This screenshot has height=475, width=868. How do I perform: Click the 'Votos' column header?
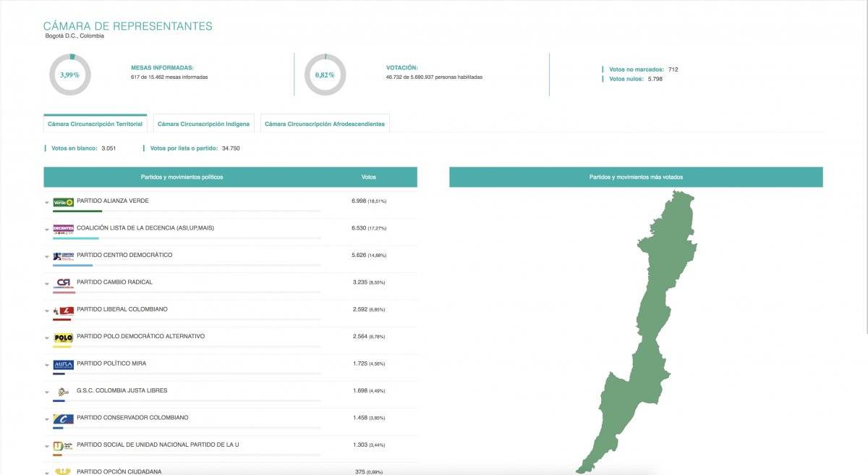(369, 177)
